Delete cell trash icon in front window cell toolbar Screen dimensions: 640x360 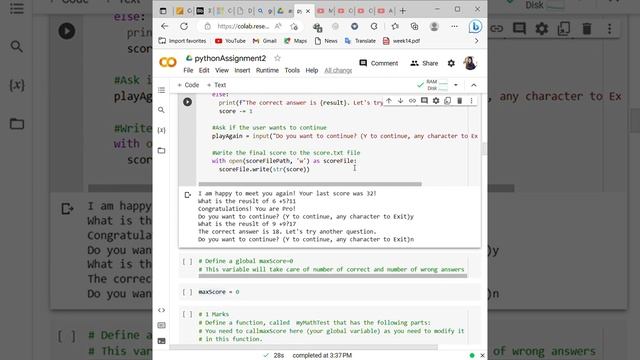[x=460, y=100]
